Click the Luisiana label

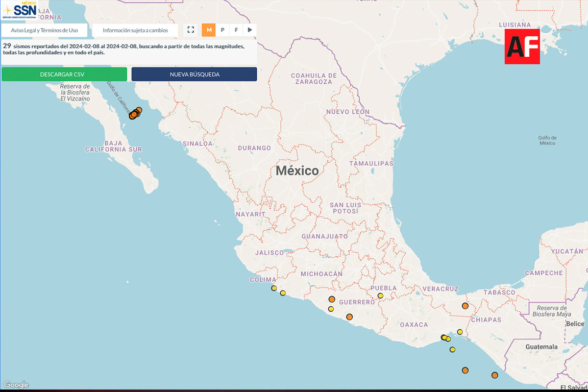pos(514,24)
